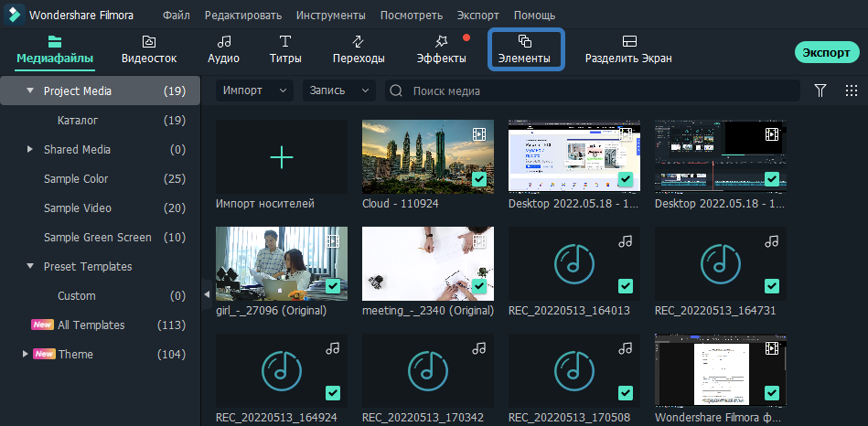This screenshot has height=426, width=868.
Task: Click the grid view options icon
Action: coord(852,91)
